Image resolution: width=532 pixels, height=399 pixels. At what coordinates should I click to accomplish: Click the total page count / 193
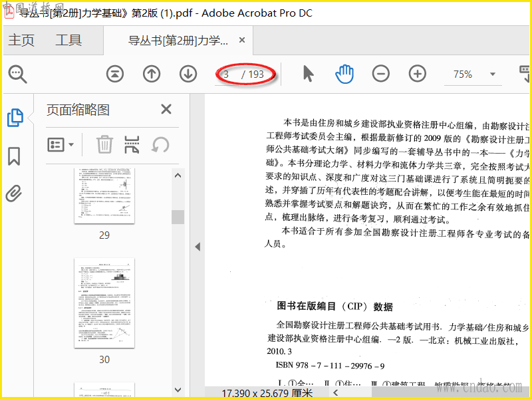pyautogui.click(x=253, y=74)
